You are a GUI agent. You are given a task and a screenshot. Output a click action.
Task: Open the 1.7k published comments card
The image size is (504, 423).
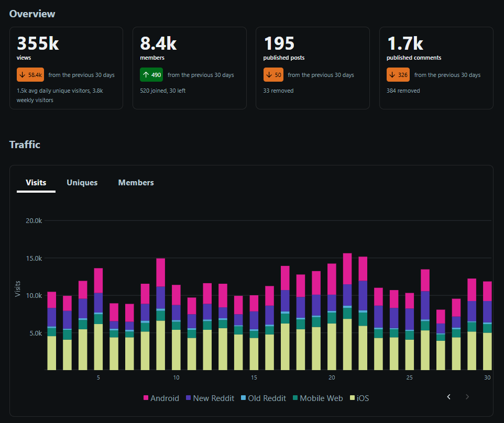[436, 68]
